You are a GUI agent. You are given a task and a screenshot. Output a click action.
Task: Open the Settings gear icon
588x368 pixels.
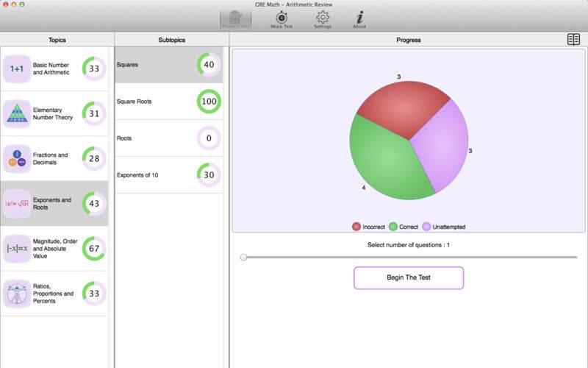point(323,17)
